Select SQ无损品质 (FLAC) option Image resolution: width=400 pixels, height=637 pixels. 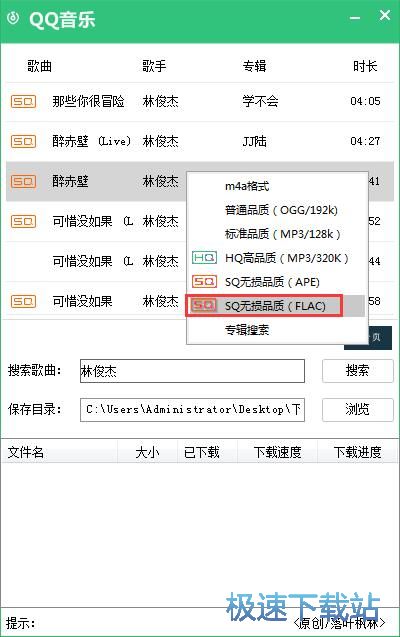(277, 306)
